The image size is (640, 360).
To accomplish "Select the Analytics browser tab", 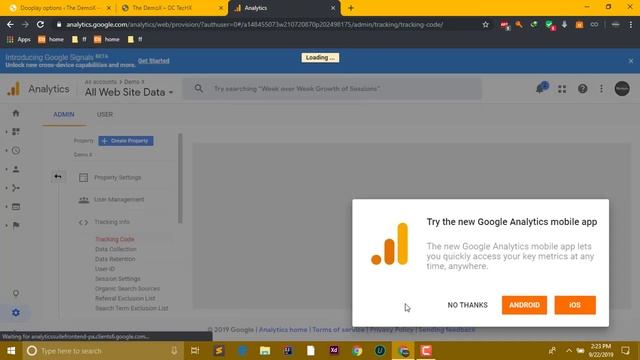I will tap(284, 8).
